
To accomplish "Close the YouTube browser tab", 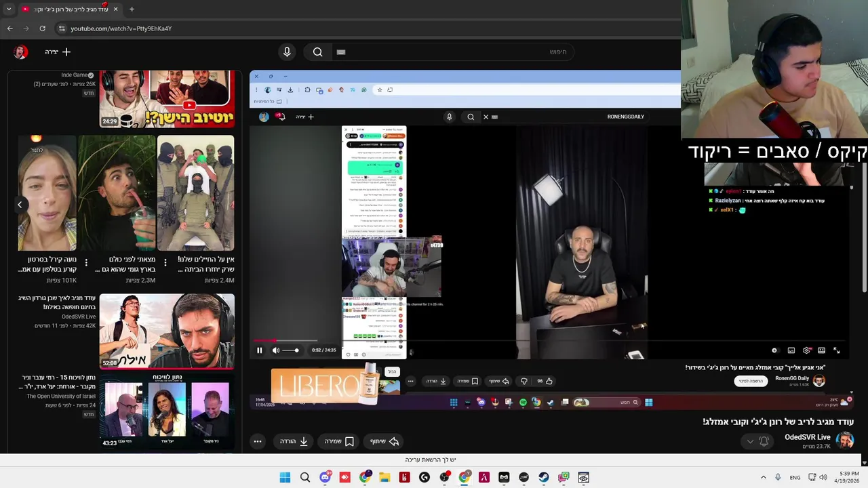I will tap(115, 9).
